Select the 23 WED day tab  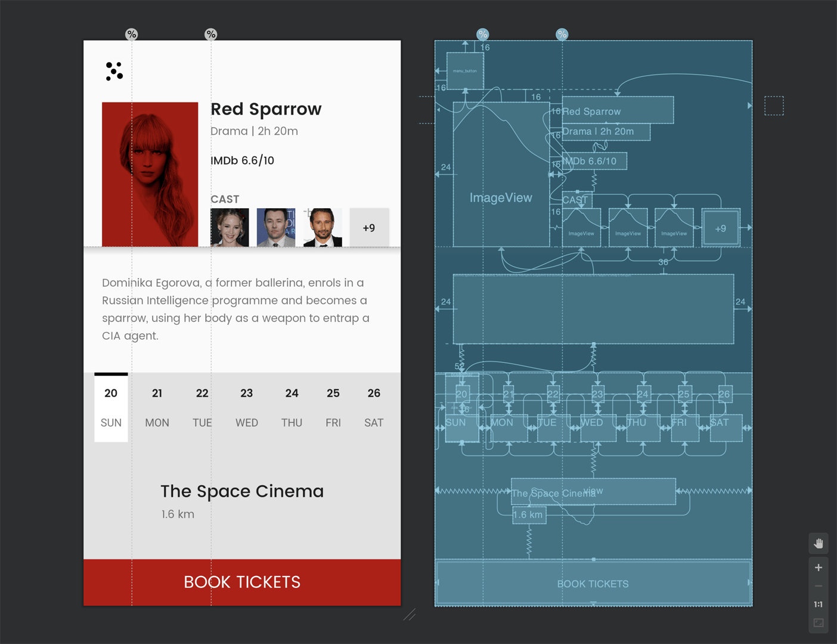point(247,407)
